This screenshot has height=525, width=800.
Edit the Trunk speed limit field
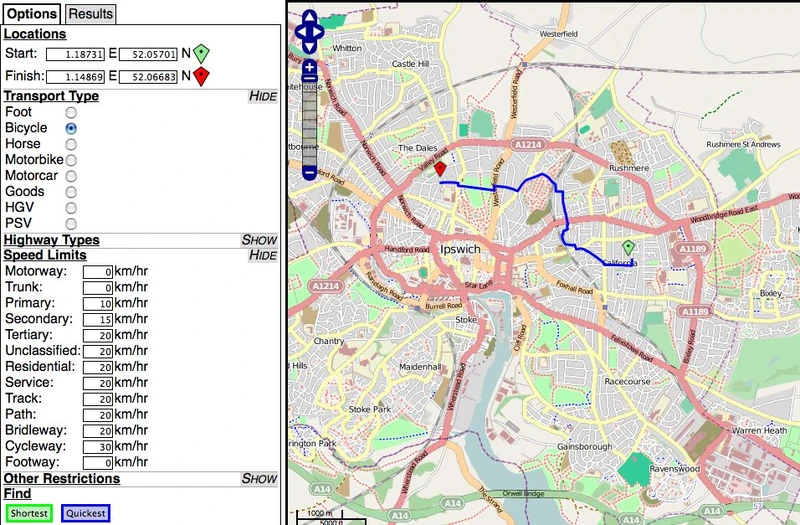point(98,288)
